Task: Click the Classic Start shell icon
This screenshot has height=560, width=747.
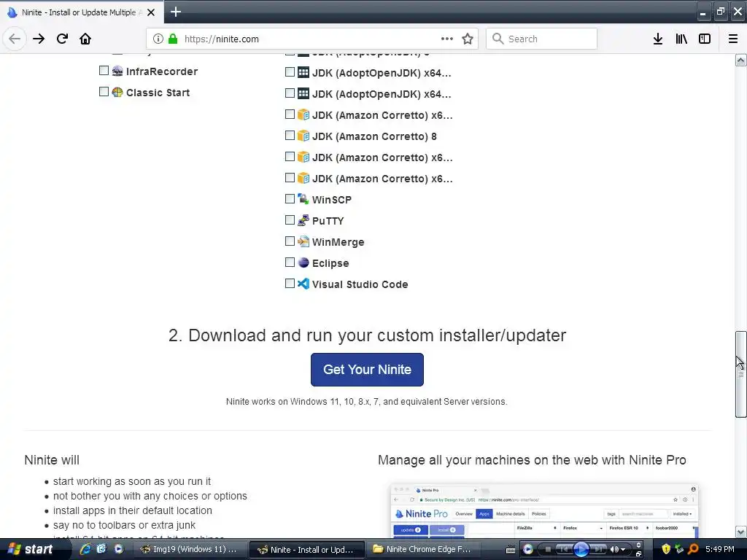Action: pyautogui.click(x=117, y=92)
